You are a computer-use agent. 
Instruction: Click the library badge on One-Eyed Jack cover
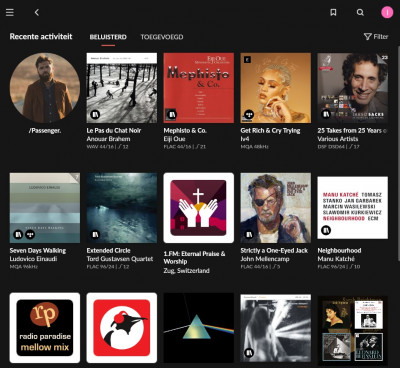click(249, 235)
